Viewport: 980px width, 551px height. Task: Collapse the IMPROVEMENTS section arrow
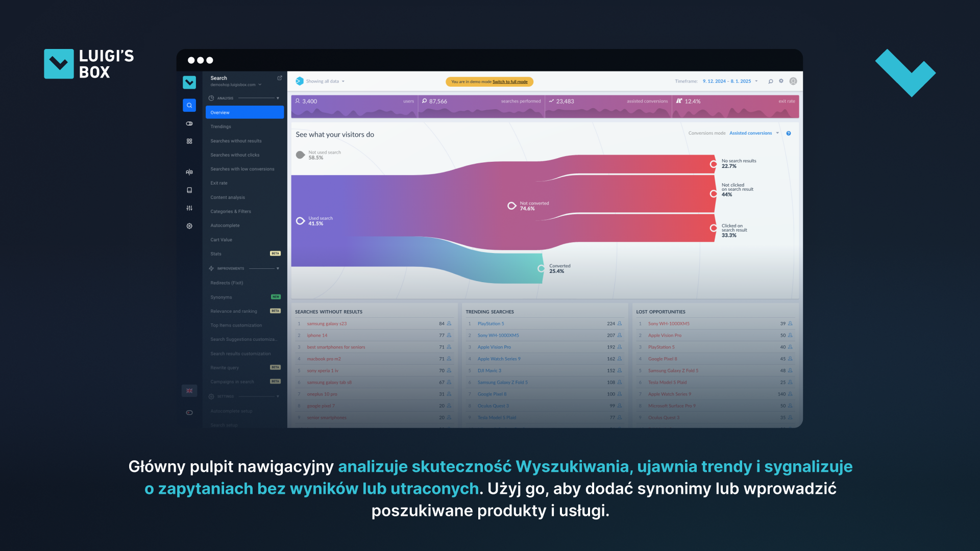(x=278, y=268)
